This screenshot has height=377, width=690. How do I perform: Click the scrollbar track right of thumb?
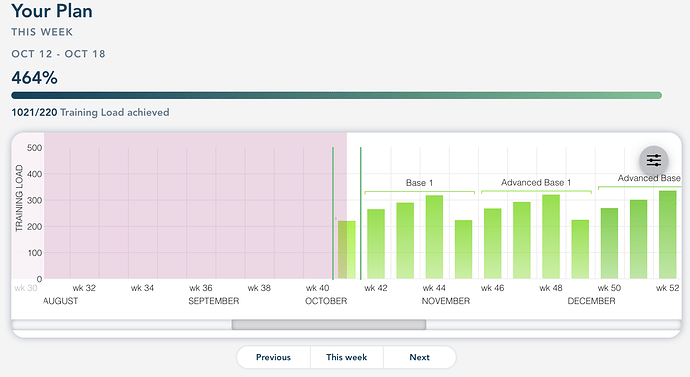pyautogui.click(x=553, y=325)
